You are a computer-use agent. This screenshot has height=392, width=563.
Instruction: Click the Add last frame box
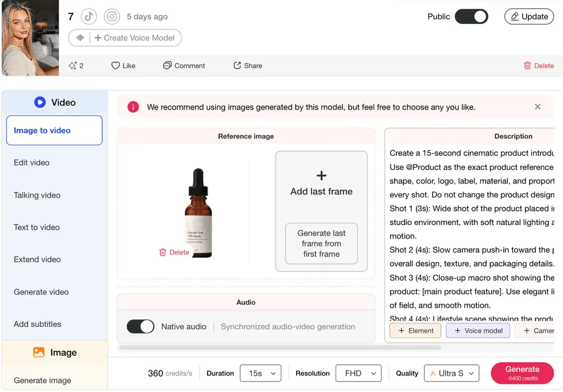click(321, 211)
